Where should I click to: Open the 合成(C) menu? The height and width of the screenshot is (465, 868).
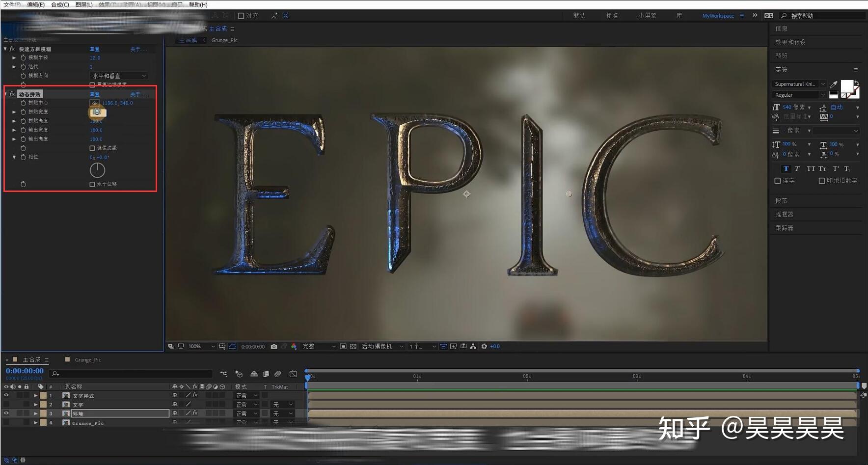[x=60, y=4]
